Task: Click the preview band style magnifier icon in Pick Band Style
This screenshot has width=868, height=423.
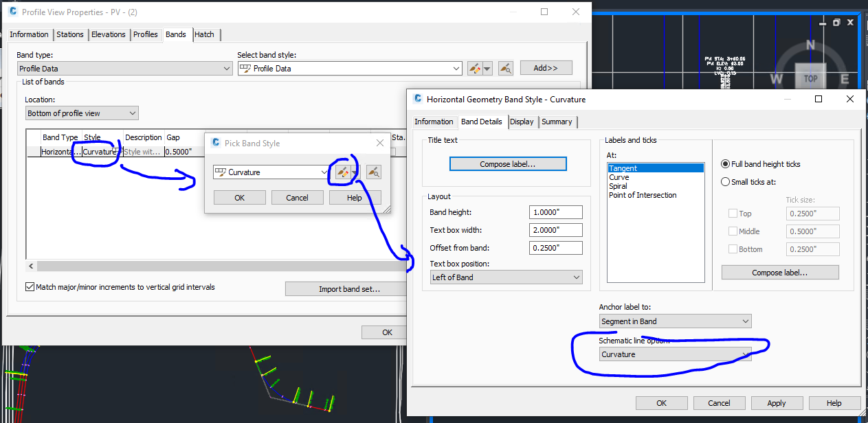Action: [x=373, y=172]
